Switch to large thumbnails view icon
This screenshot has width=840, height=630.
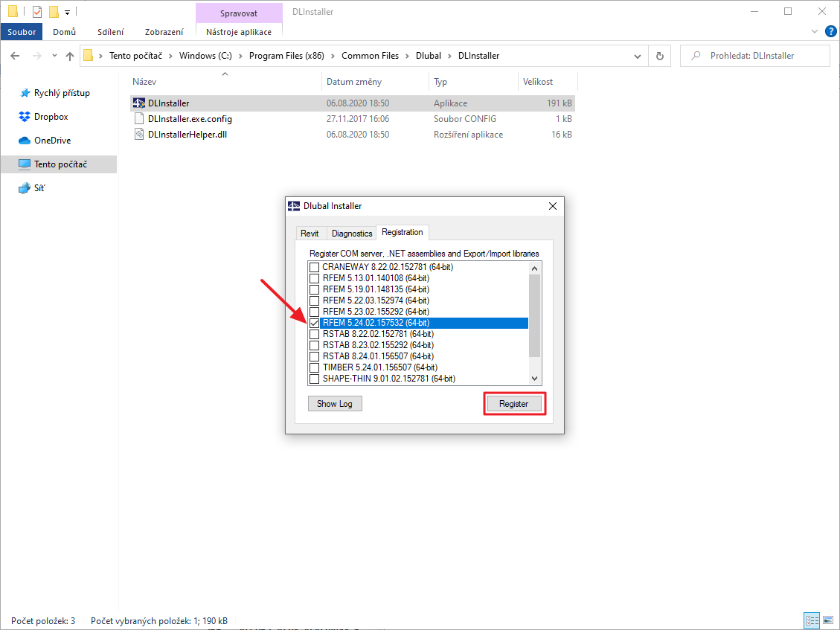(x=828, y=621)
